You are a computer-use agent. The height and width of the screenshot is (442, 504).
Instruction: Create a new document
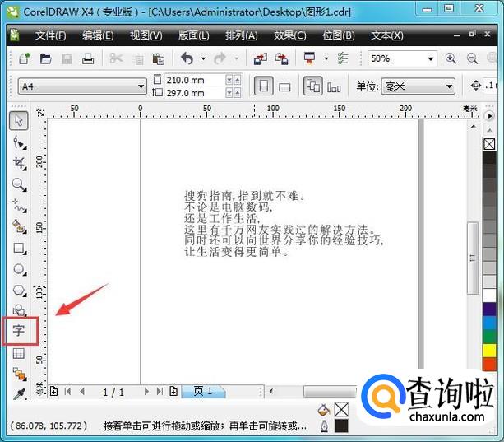25,59
